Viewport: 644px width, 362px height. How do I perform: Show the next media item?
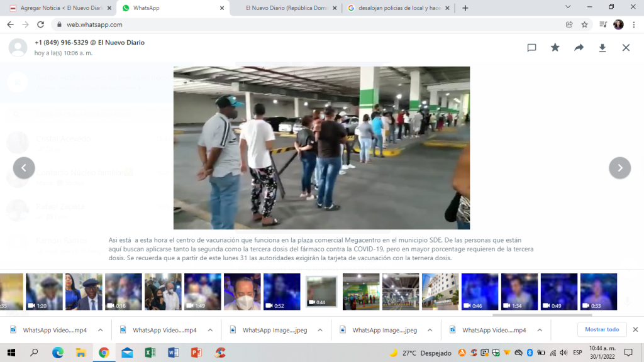[x=619, y=168]
